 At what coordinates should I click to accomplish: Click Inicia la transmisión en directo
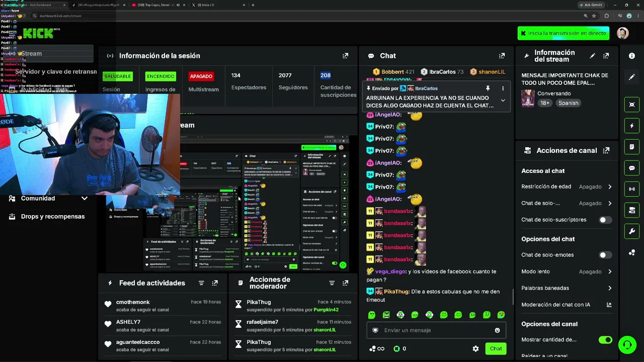(x=563, y=33)
